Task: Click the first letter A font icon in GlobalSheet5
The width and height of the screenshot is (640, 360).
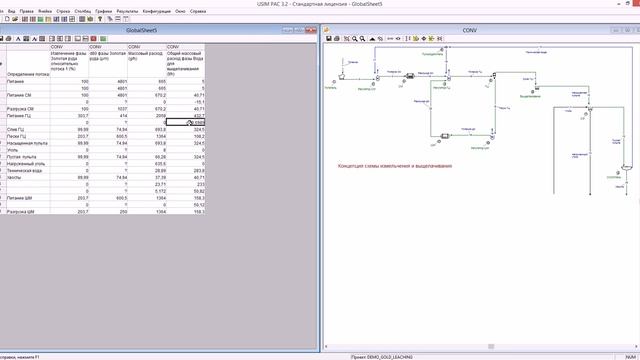Action: click(x=18, y=39)
